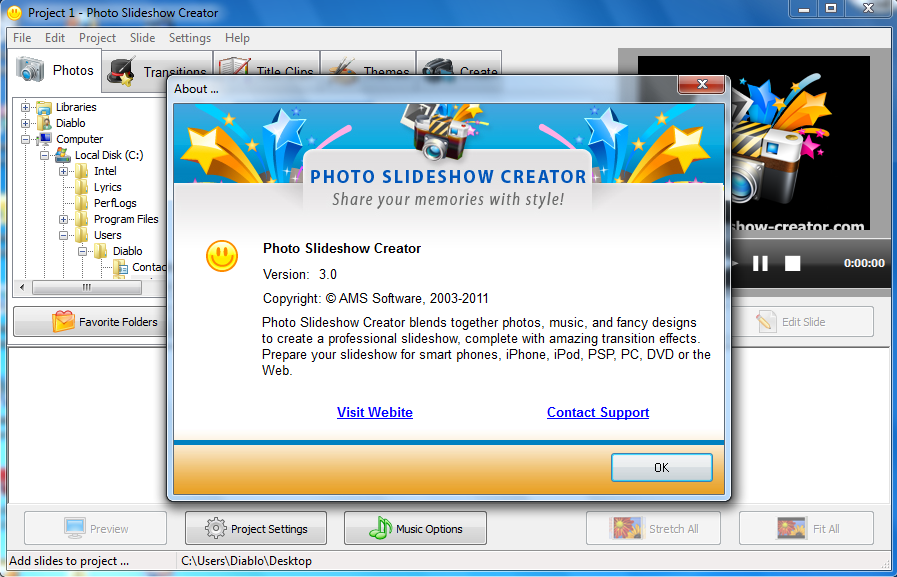
Task: Switch to the Transitions tab
Action: (x=157, y=71)
